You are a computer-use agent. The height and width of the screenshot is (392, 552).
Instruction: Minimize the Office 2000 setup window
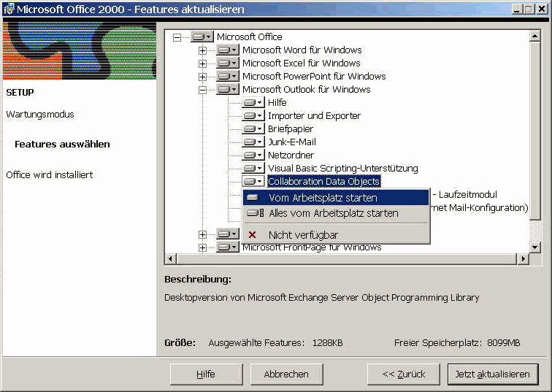(x=517, y=9)
